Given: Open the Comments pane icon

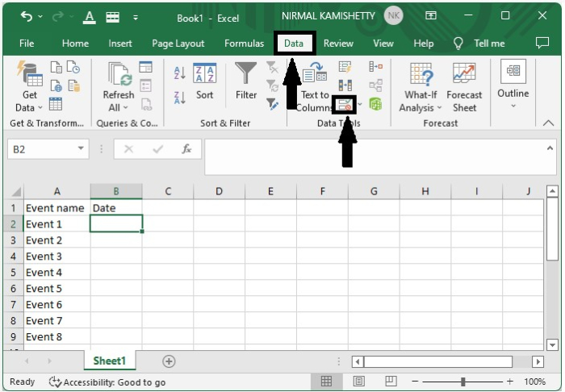Looking at the screenshot, I should tap(542, 43).
